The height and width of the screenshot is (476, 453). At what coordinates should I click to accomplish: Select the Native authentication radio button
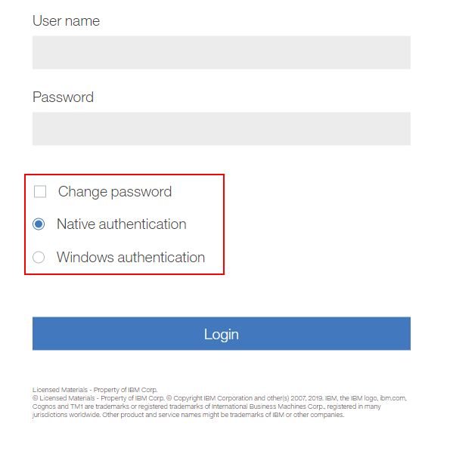tap(39, 224)
